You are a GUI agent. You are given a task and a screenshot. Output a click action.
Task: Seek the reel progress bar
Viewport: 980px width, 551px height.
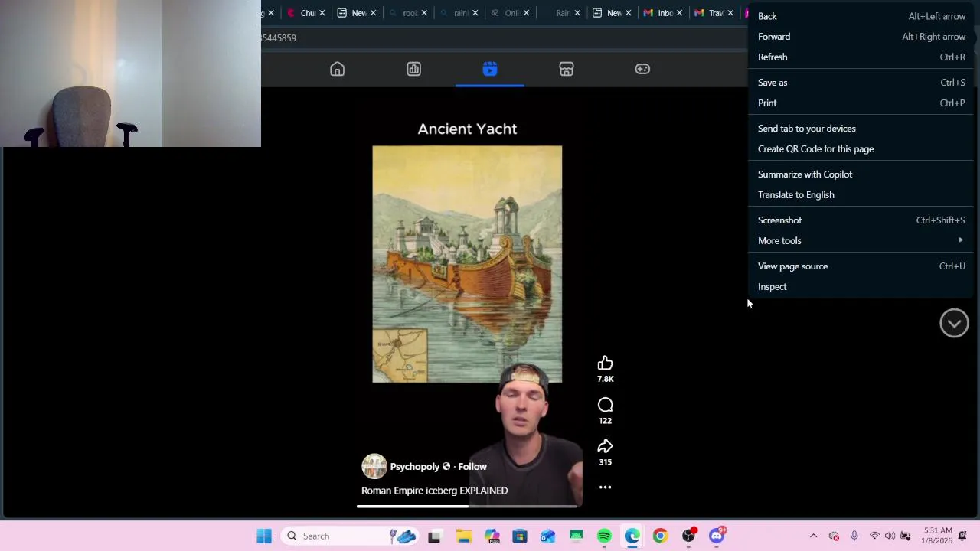467,506
